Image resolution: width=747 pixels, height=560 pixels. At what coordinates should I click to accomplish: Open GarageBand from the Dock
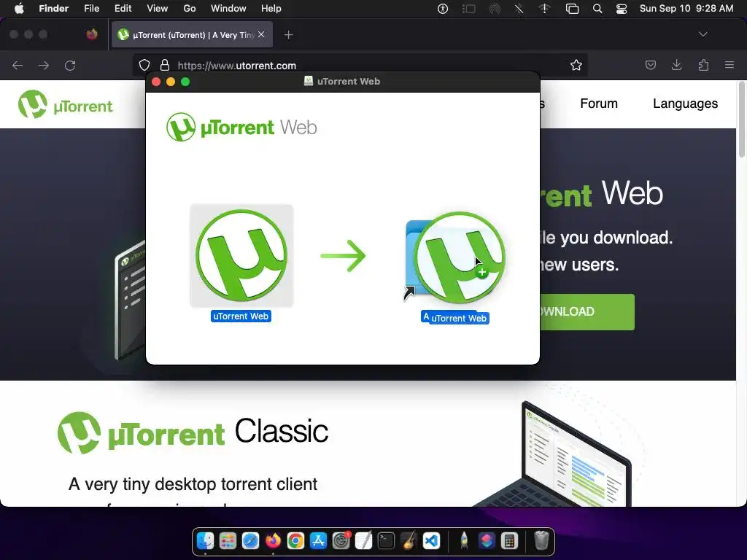409,541
